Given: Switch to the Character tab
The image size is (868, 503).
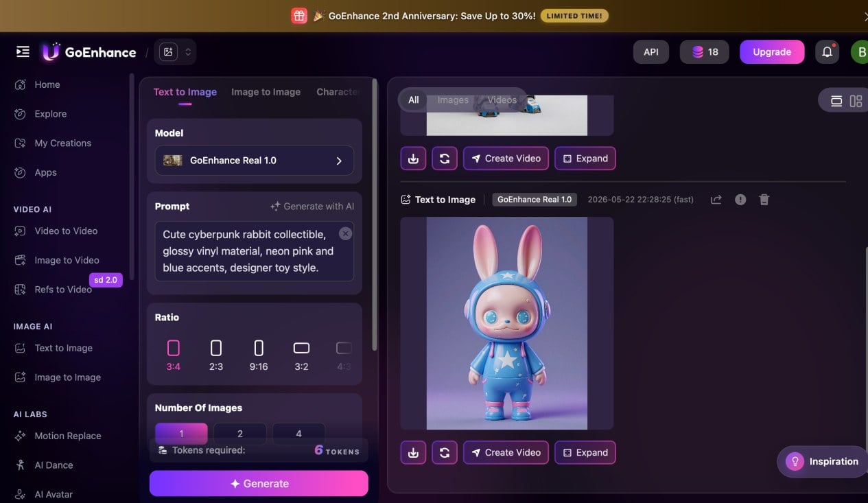Looking at the screenshot, I should tap(338, 92).
